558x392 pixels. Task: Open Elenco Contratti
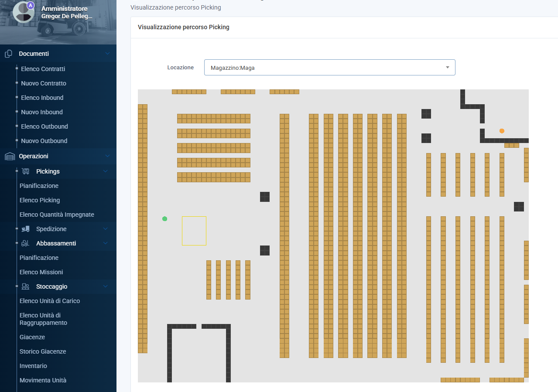[x=43, y=69]
